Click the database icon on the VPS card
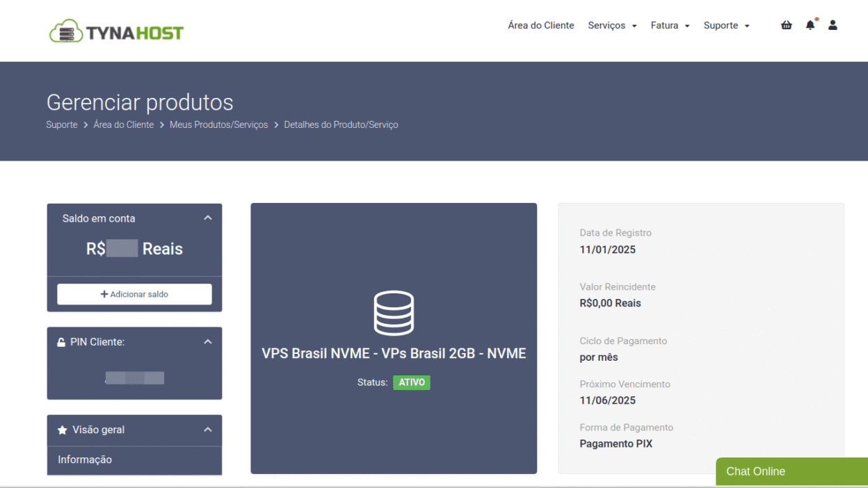This screenshot has height=488, width=868. point(394,313)
